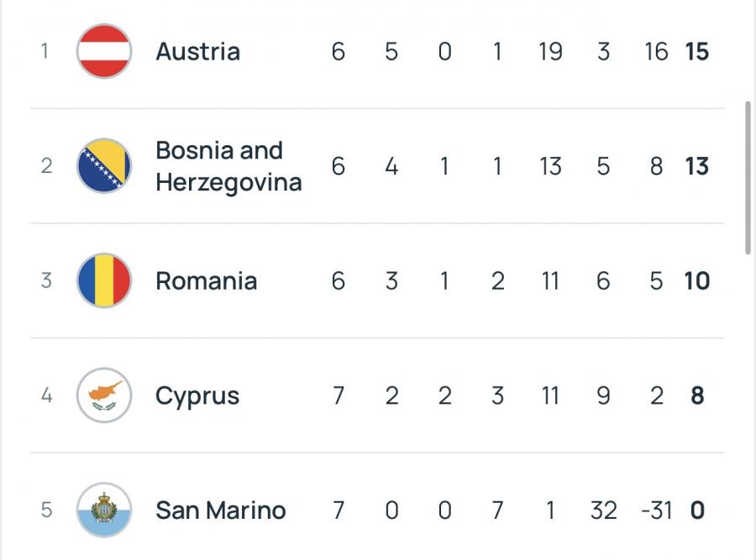Screen dimensions: 756x560
Task: Click Romania's 10 points value
Action: (x=696, y=280)
